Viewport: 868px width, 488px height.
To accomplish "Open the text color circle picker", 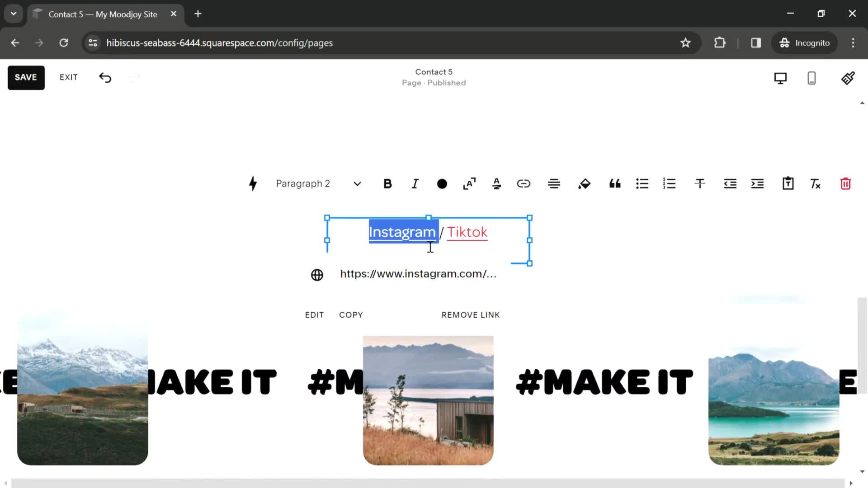I will [442, 184].
